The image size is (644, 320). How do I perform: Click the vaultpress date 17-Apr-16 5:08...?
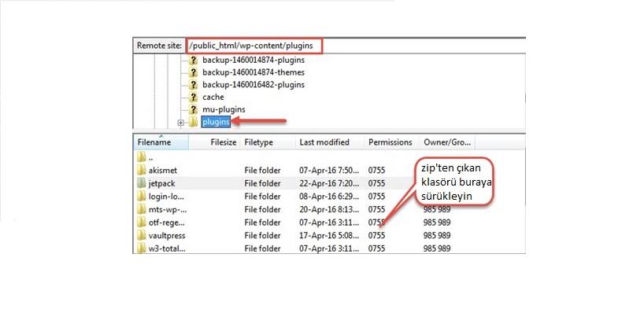(330, 236)
